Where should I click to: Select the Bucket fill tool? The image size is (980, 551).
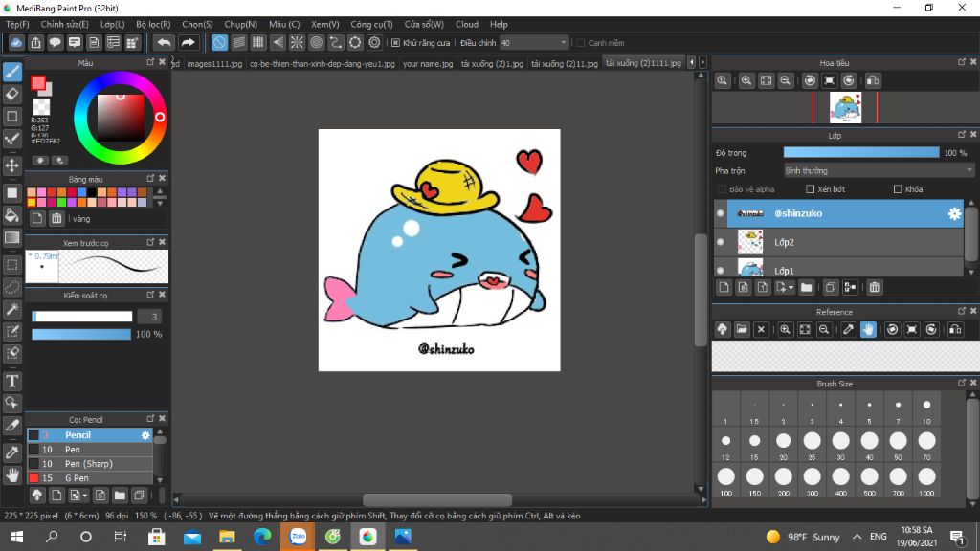[x=11, y=215]
